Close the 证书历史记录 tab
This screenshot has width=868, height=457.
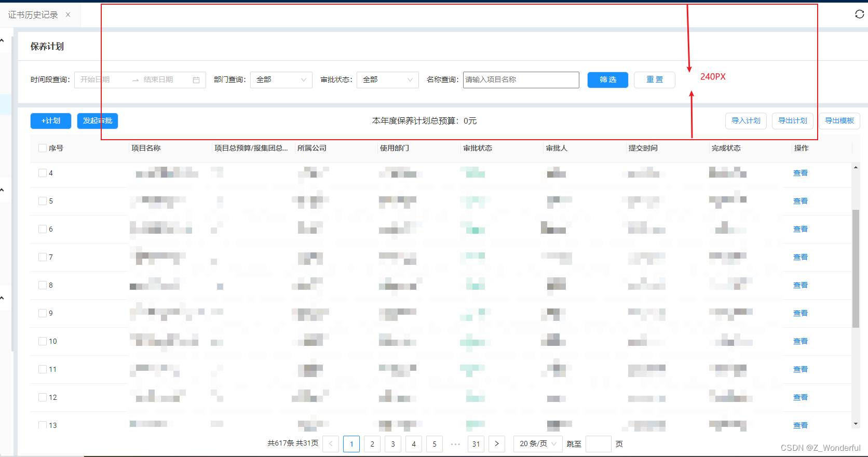[68, 15]
